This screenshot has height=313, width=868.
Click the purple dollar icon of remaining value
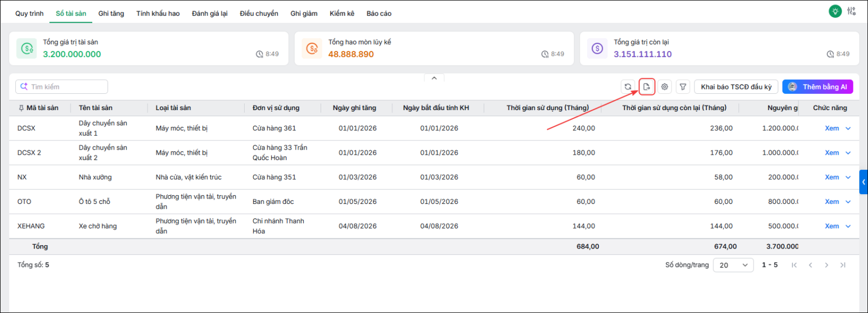coord(597,48)
